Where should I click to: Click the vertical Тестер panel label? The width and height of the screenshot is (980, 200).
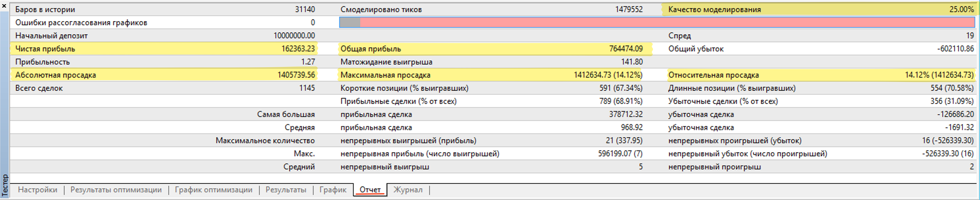coord(5,185)
